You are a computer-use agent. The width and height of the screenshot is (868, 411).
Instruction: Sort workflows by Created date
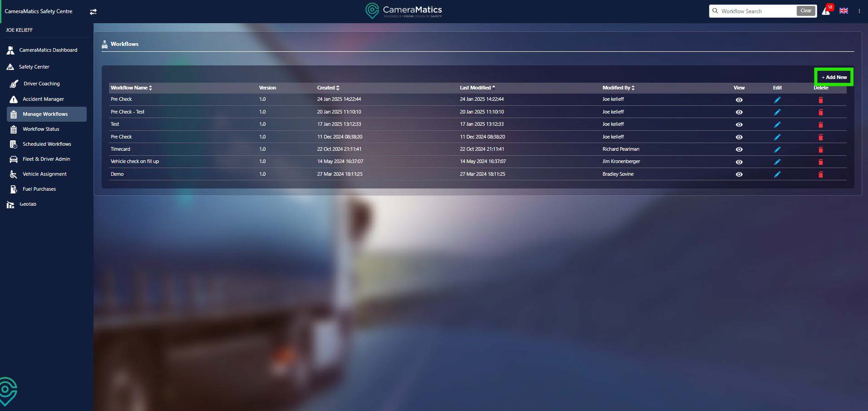pyautogui.click(x=328, y=88)
